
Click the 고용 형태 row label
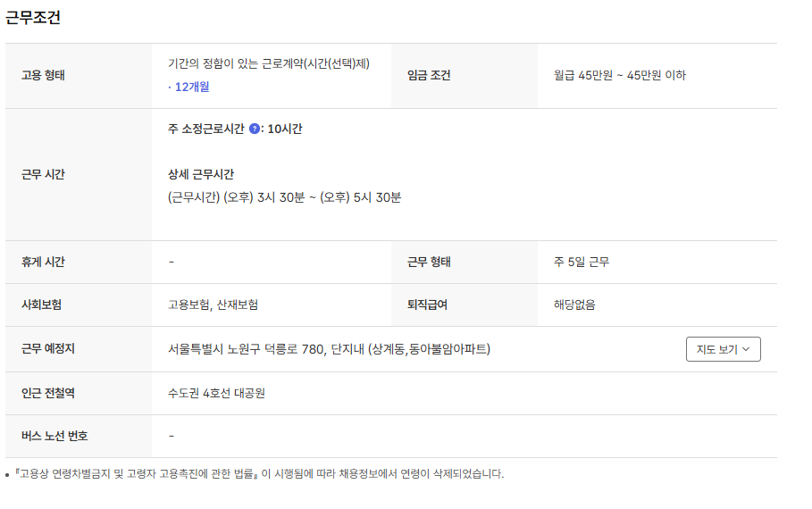click(x=43, y=75)
